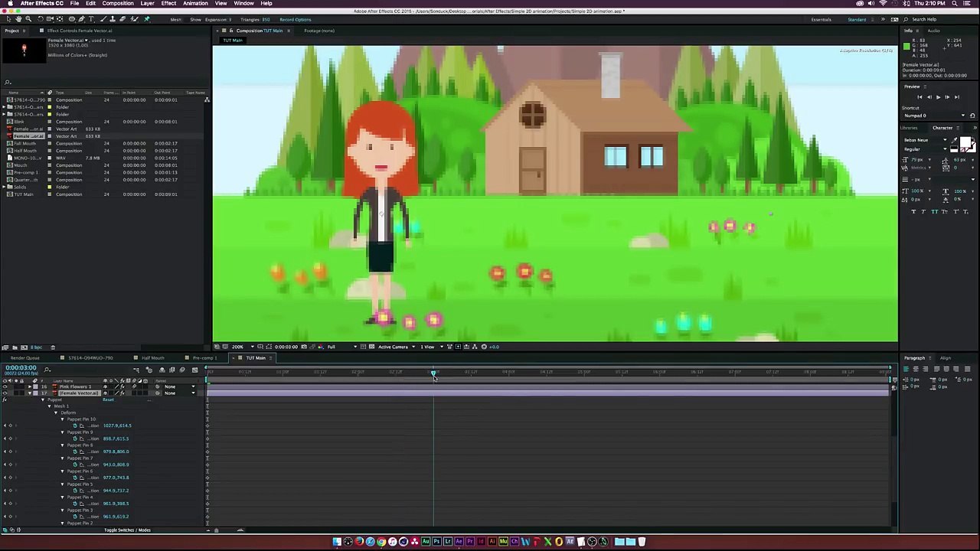Toggle Puppet Pin 9 position stopwatch
The width and height of the screenshot is (980, 551).
pyautogui.click(x=75, y=439)
